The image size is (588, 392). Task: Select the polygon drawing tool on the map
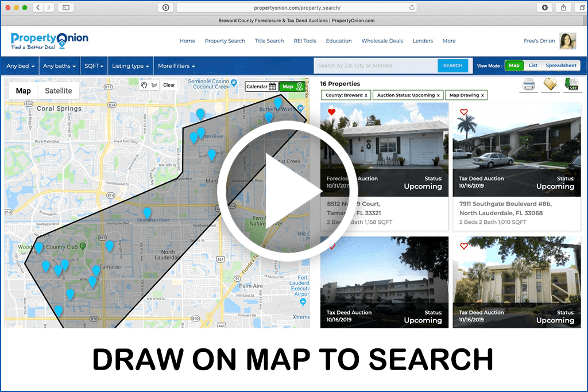(155, 84)
